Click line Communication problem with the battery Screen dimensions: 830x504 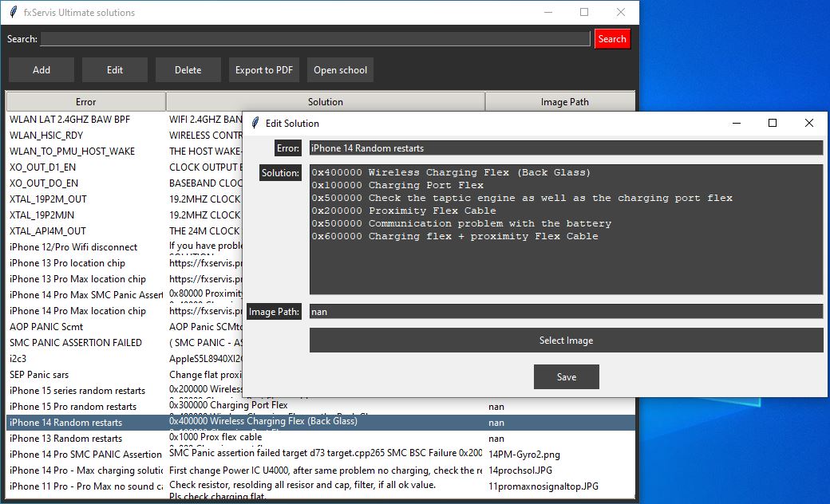click(x=461, y=223)
